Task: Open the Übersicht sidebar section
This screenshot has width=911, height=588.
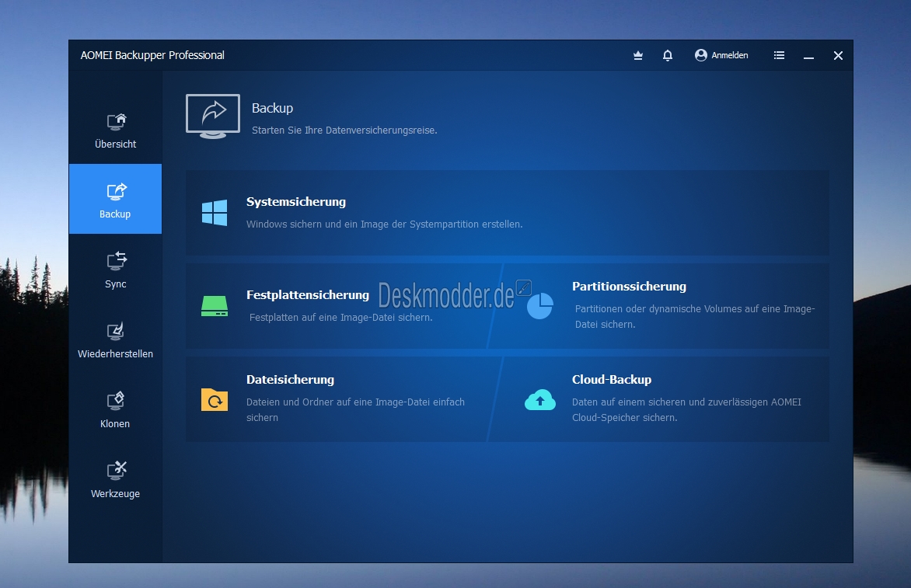Action: (x=115, y=130)
